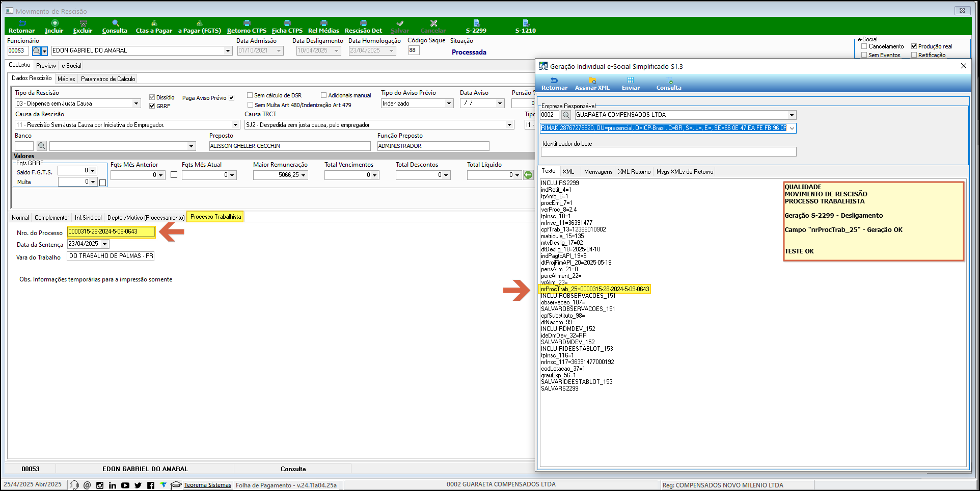980x491 pixels.
Task: Click the Incluir toolbar icon
Action: (x=55, y=23)
